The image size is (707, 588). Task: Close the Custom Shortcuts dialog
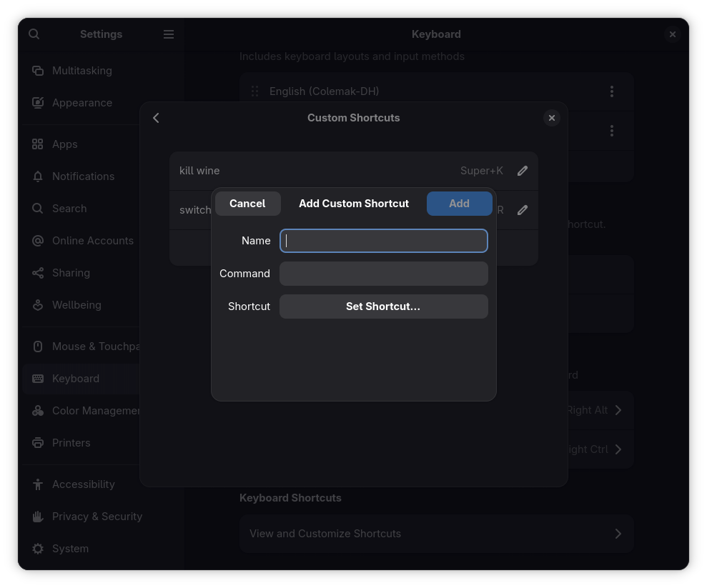[551, 118]
